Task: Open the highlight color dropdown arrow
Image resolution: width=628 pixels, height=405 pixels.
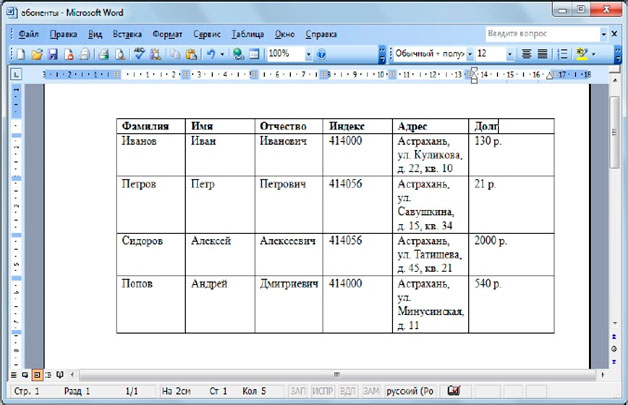Action: tap(594, 53)
